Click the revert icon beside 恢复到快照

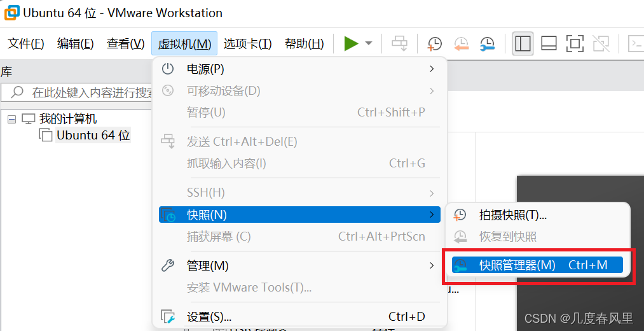point(460,236)
